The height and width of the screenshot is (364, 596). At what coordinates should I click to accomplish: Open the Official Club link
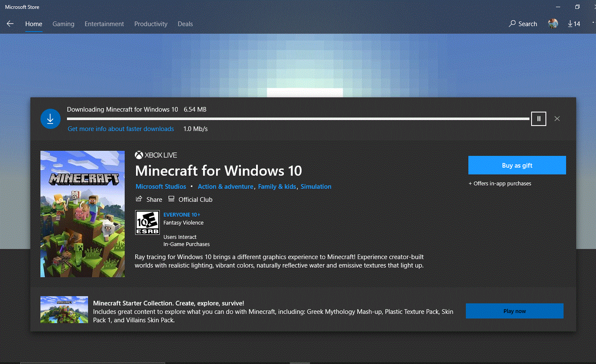click(x=190, y=199)
